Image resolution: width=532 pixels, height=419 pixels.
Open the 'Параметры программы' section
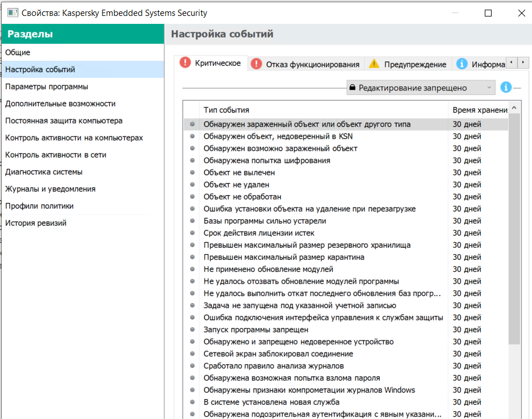click(47, 86)
